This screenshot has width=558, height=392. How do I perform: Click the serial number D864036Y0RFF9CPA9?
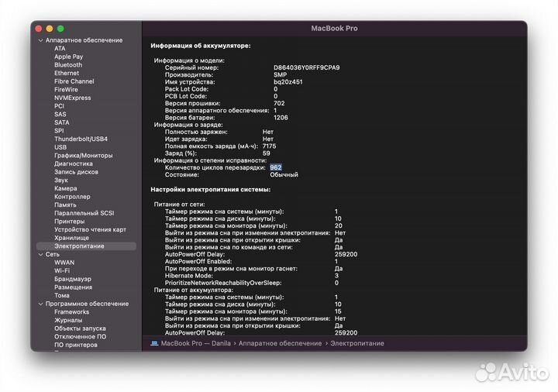(306, 67)
